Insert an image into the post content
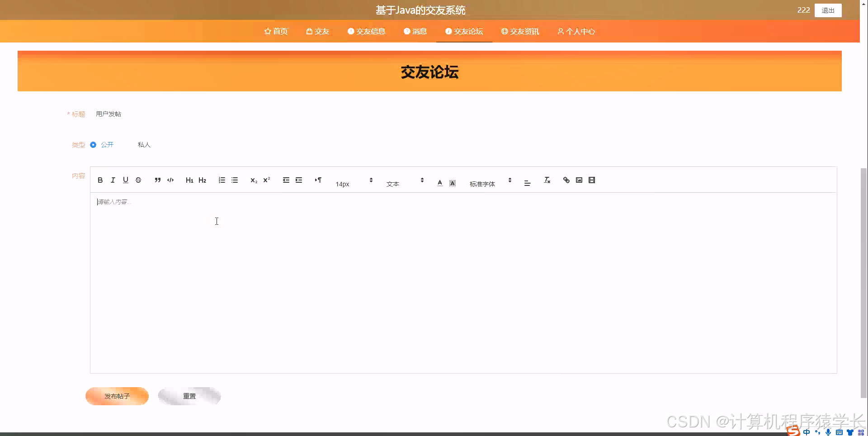868x436 pixels. [x=579, y=180]
